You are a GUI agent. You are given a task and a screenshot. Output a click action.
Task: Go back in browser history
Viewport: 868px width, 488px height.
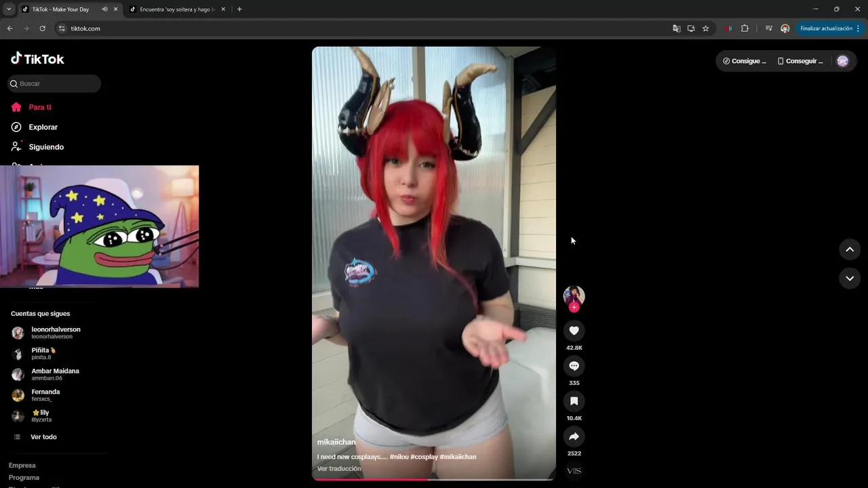9,28
